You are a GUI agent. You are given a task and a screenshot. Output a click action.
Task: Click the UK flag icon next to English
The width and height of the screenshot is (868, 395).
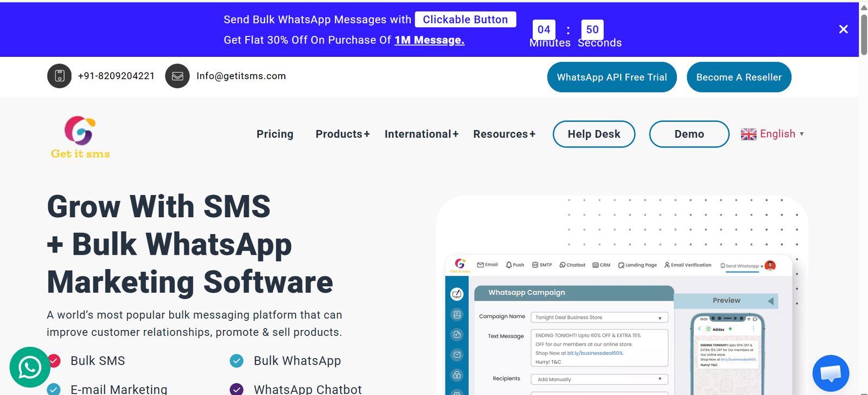(749, 134)
